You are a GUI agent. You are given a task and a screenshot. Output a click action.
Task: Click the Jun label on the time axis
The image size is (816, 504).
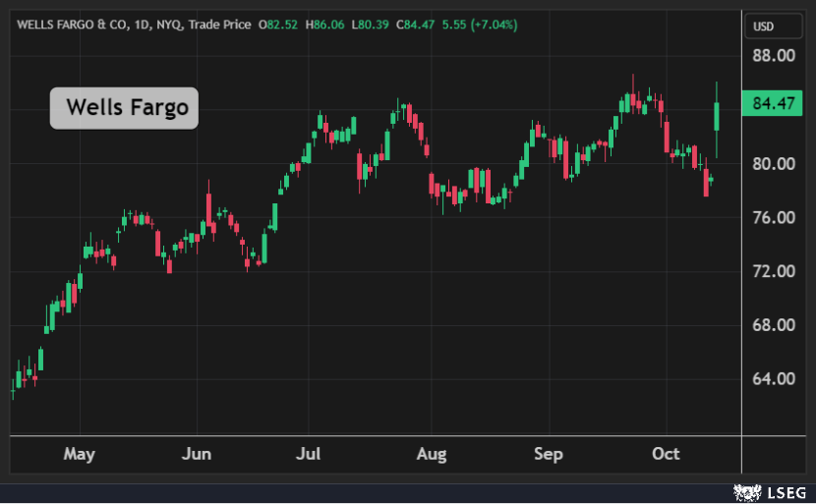pyautogui.click(x=198, y=454)
